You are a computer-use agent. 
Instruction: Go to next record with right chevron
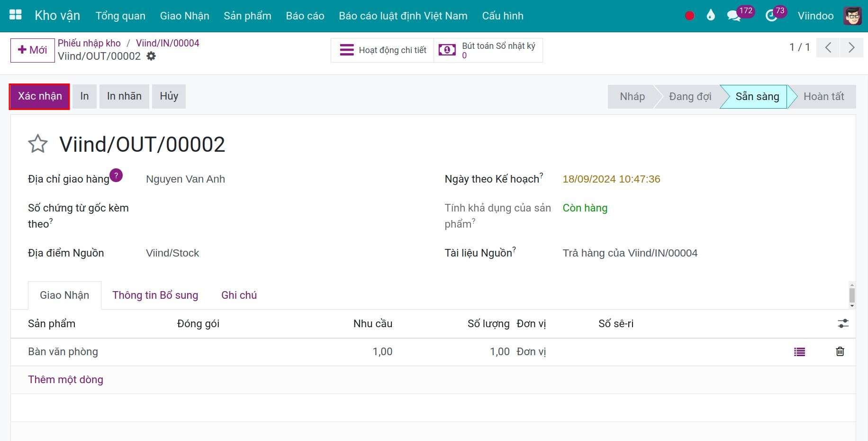tap(851, 47)
